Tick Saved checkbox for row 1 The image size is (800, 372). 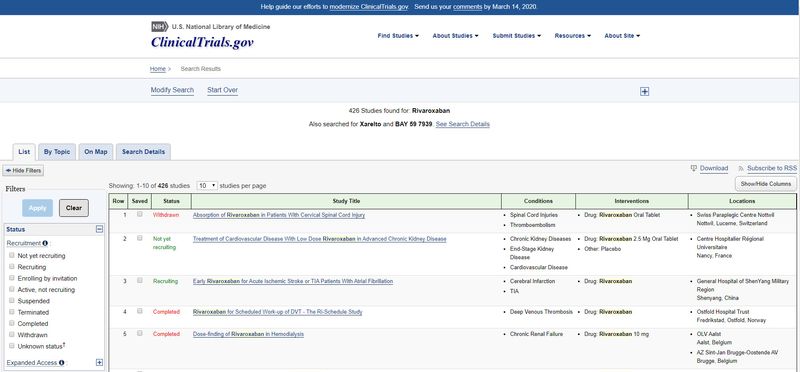[140, 214]
